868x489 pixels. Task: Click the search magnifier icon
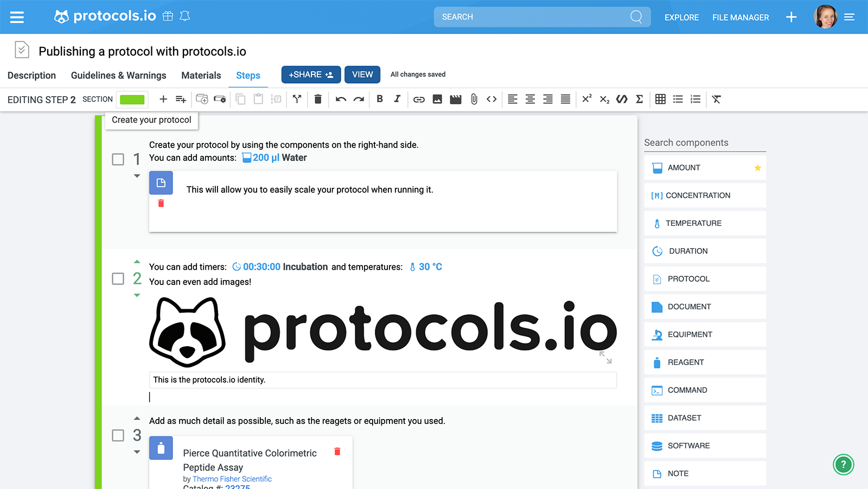(636, 17)
